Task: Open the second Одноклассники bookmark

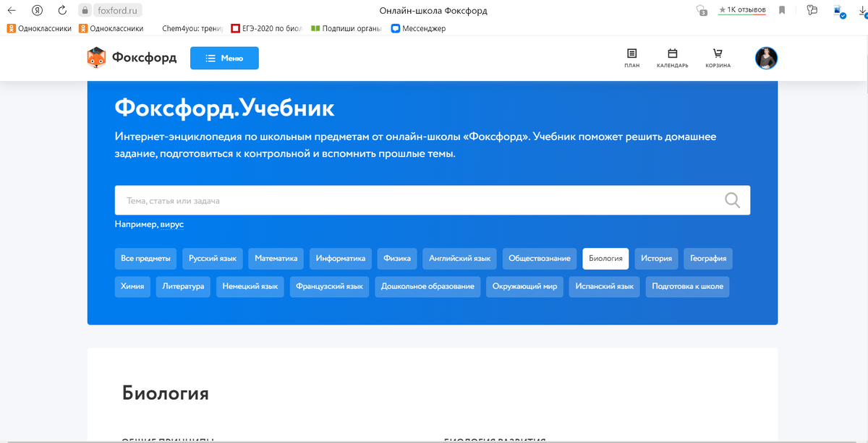Action: (x=111, y=29)
